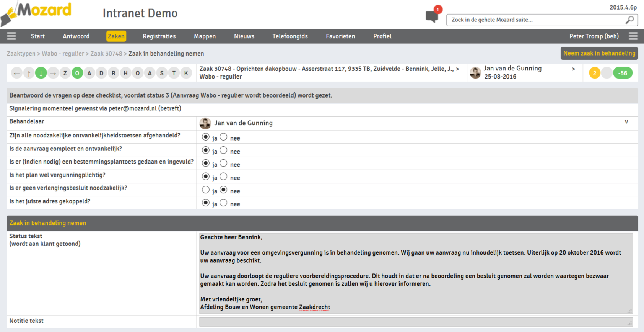Select the grey O circle after H

[138, 73]
